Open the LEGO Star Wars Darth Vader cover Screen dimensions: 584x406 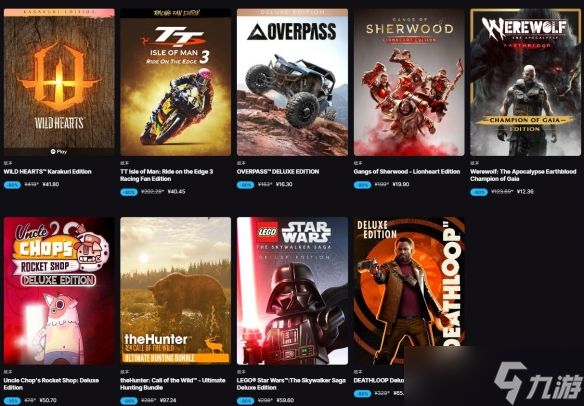292,291
